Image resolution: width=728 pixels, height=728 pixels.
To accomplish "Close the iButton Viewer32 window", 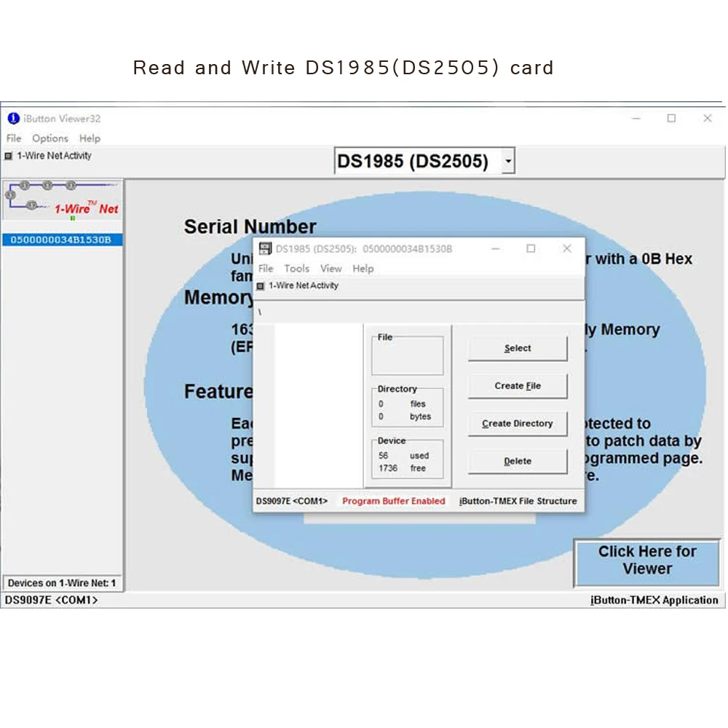I will pyautogui.click(x=708, y=119).
